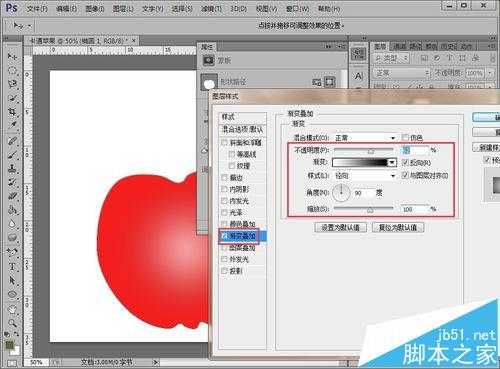Click the angle value field showing 90
The width and height of the screenshot is (500, 369).
click(363, 193)
